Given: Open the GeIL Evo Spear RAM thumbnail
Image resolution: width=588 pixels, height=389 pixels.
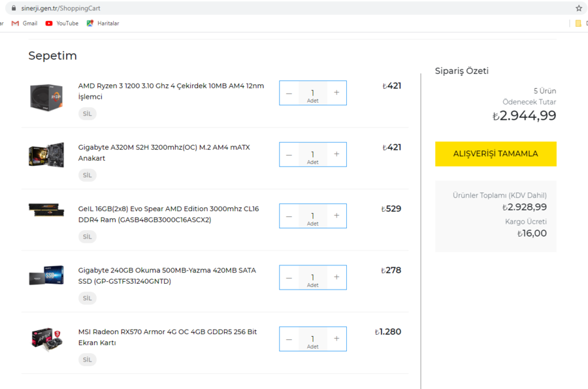Looking at the screenshot, I should coord(46,210).
